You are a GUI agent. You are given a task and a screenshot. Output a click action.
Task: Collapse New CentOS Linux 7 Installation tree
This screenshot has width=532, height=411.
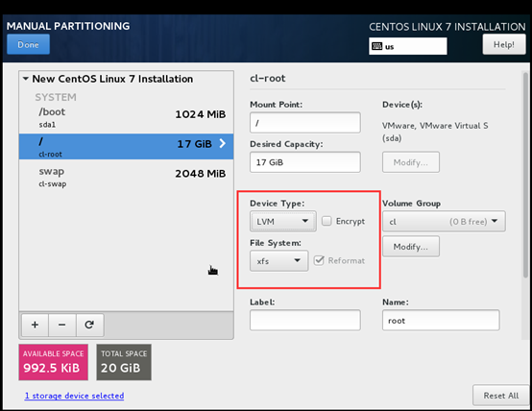tap(25, 79)
